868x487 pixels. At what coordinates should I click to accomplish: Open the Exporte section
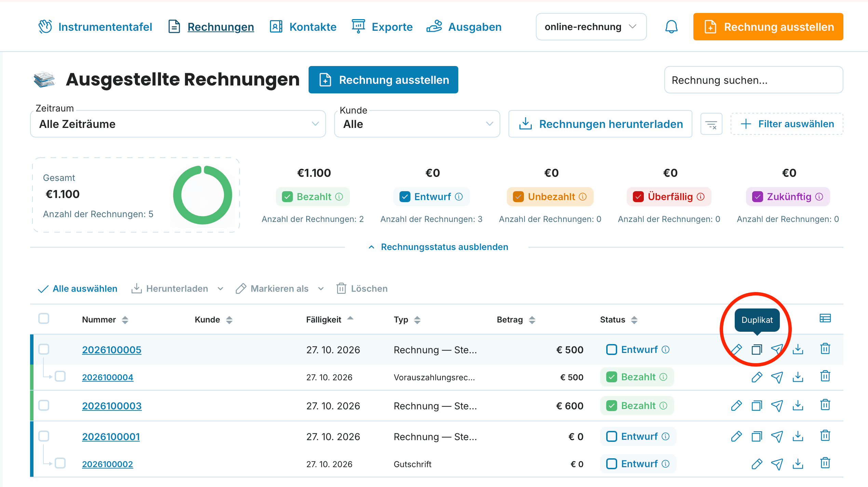tap(382, 27)
